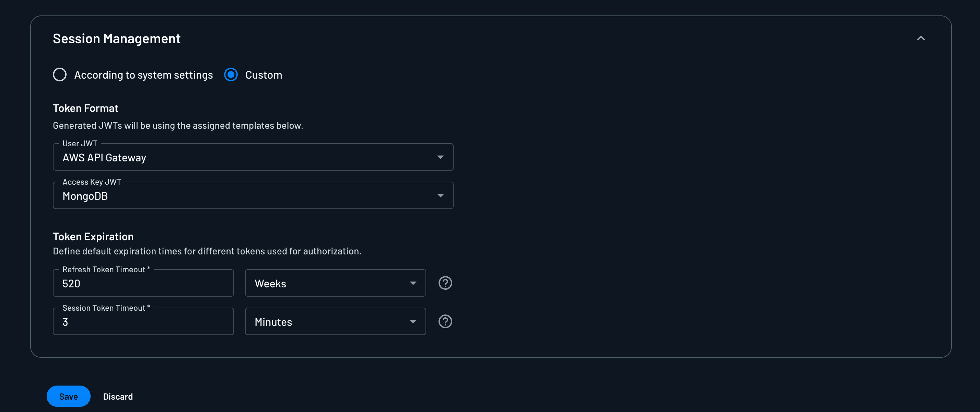Select the According to system settings option
980x412 pixels.
[60, 75]
